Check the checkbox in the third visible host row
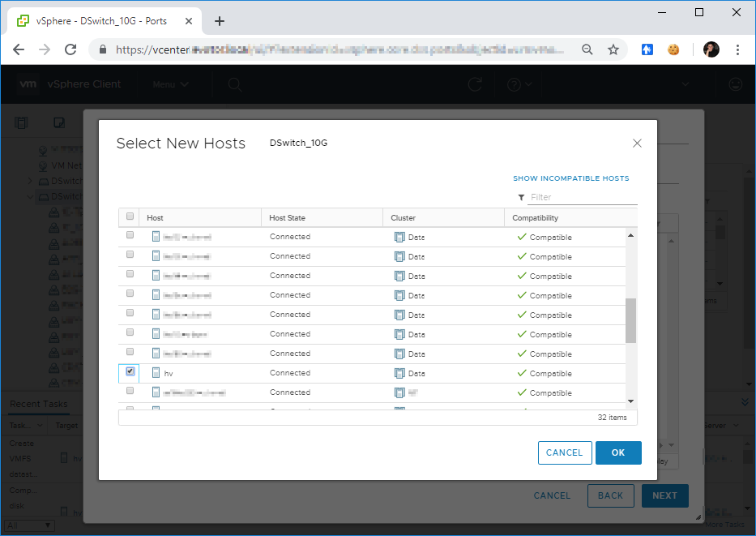 click(130, 273)
